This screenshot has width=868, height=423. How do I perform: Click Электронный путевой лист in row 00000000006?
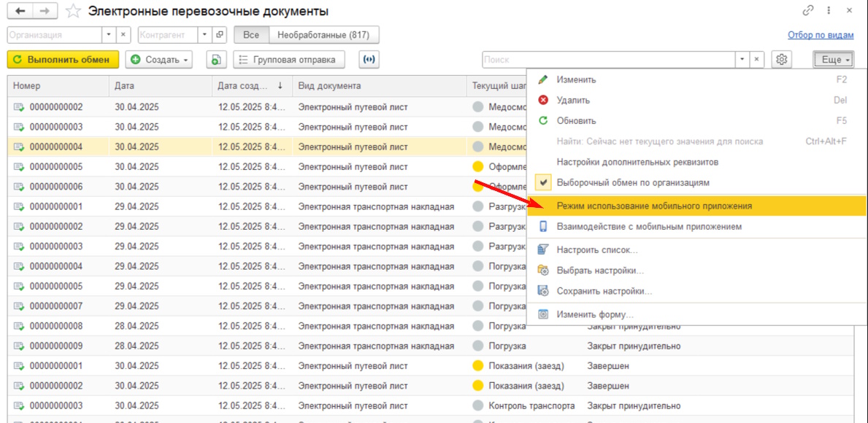[x=353, y=187]
